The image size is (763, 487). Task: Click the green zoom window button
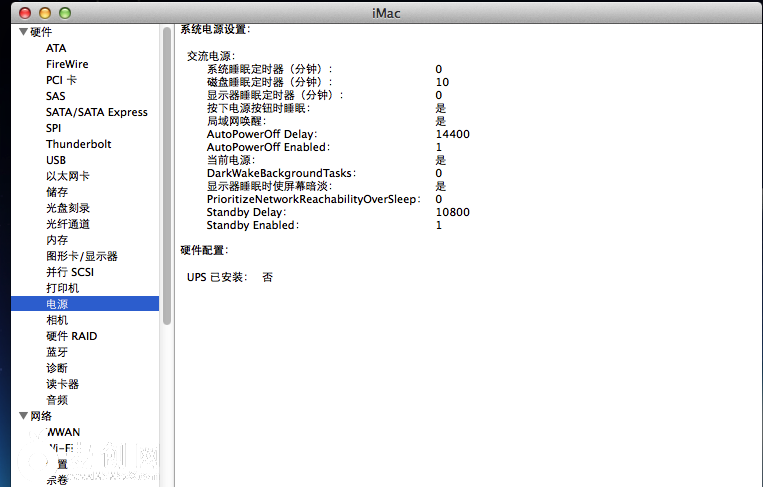pos(65,12)
